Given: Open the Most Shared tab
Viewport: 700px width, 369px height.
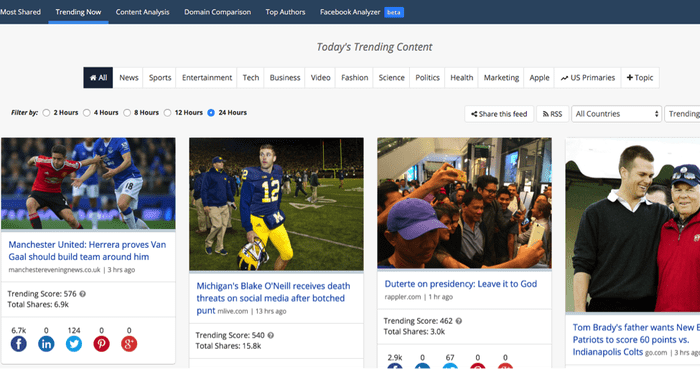Looking at the screenshot, I should (21, 12).
